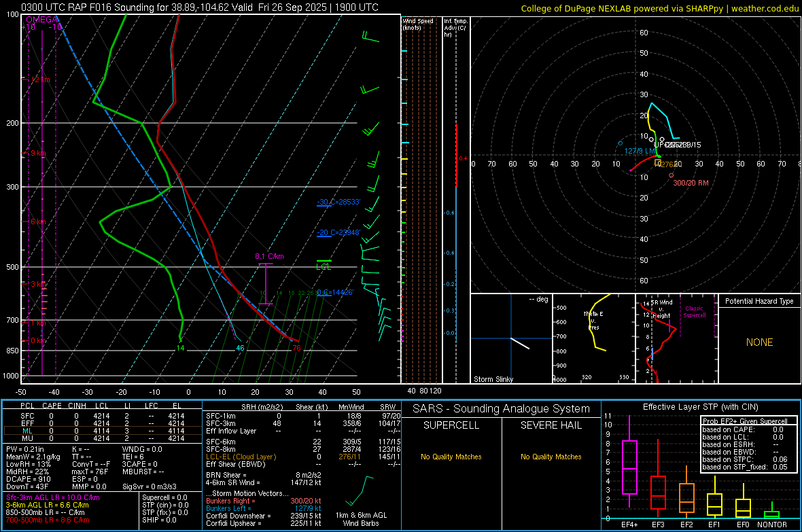Viewport: 802px width, 532px height.
Task: Click the Prob EF2+ Given Supercell header
Action: 745,421
